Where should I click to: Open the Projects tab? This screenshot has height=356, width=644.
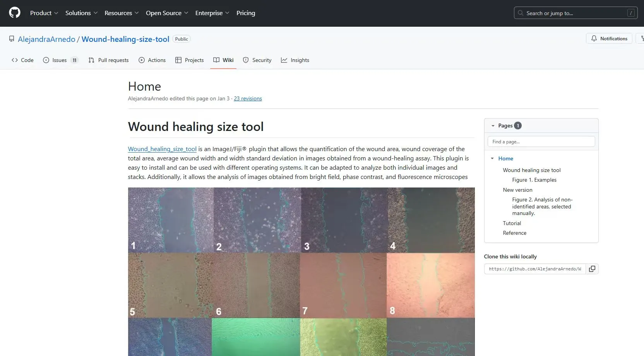[x=189, y=60]
